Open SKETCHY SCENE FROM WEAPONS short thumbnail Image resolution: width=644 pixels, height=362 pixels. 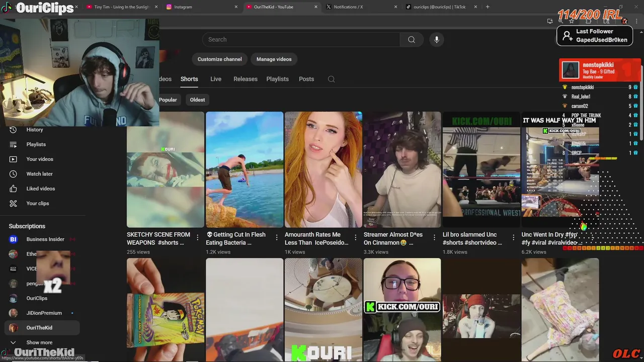click(166, 169)
